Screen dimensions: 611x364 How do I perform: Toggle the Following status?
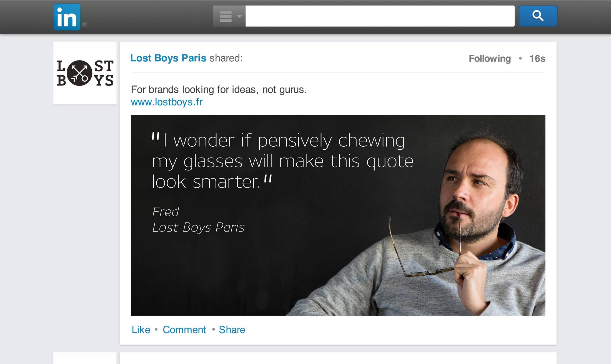489,59
